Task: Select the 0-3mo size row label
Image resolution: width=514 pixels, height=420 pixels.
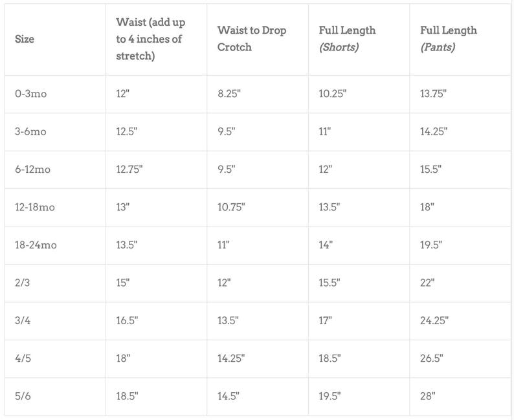Action: [31, 94]
